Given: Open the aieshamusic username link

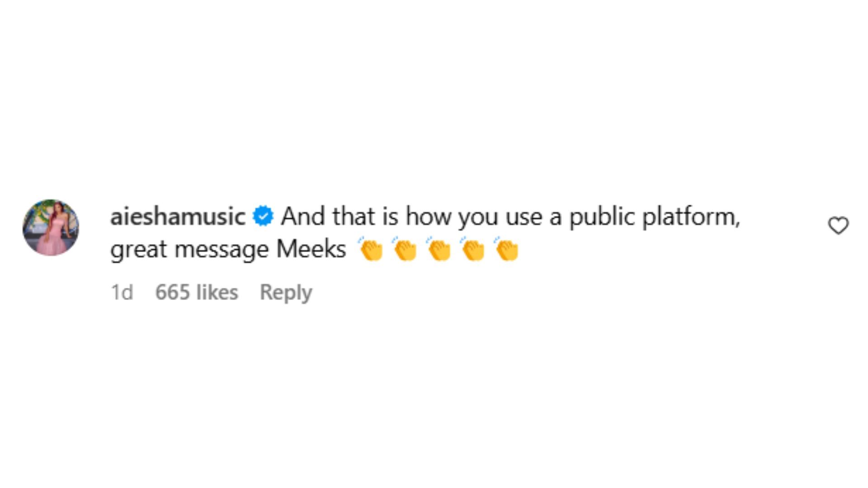Looking at the screenshot, I should click(178, 216).
